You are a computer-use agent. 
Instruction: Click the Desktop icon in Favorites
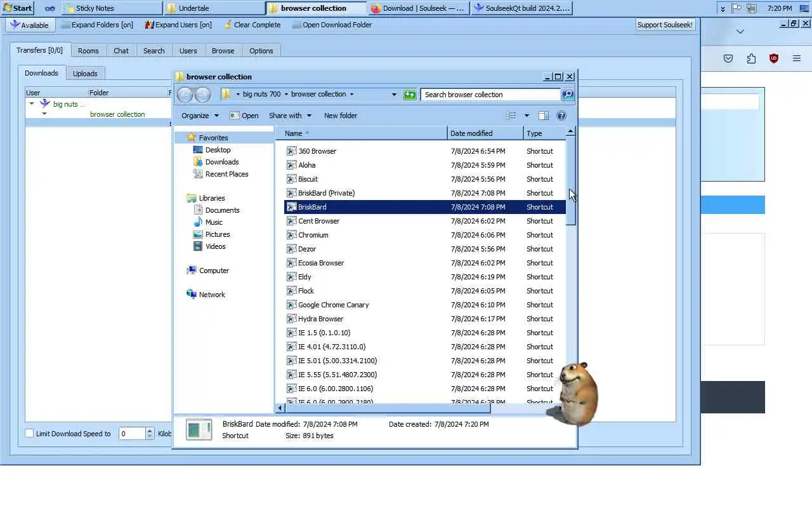[x=198, y=150]
